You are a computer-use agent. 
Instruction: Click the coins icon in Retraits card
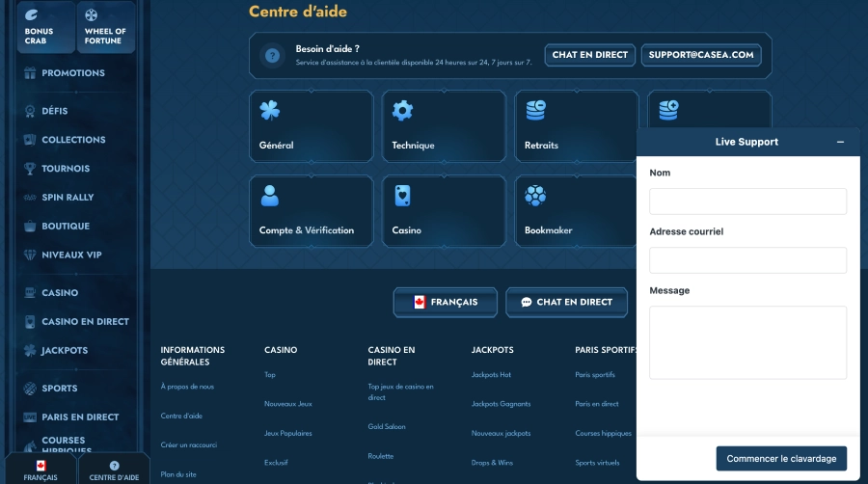[535, 110]
